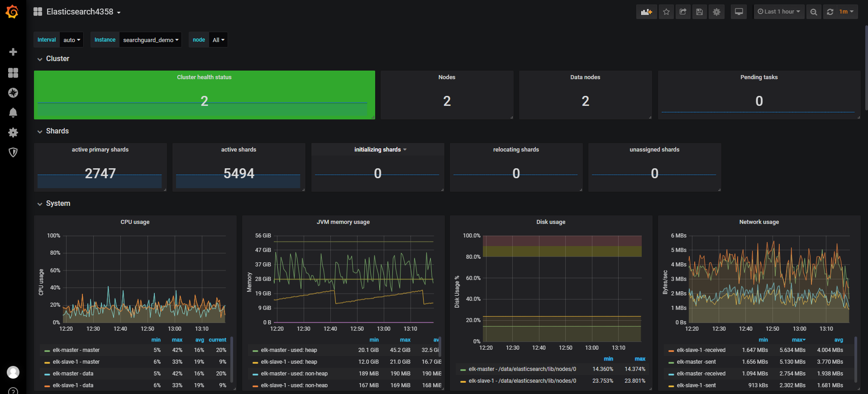
Task: Click the Add panel icon
Action: tap(646, 12)
